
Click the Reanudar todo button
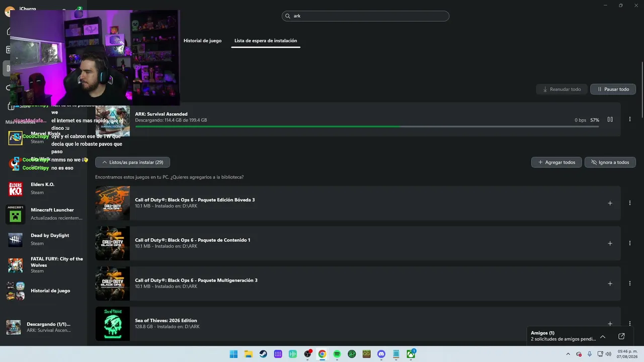click(x=561, y=89)
